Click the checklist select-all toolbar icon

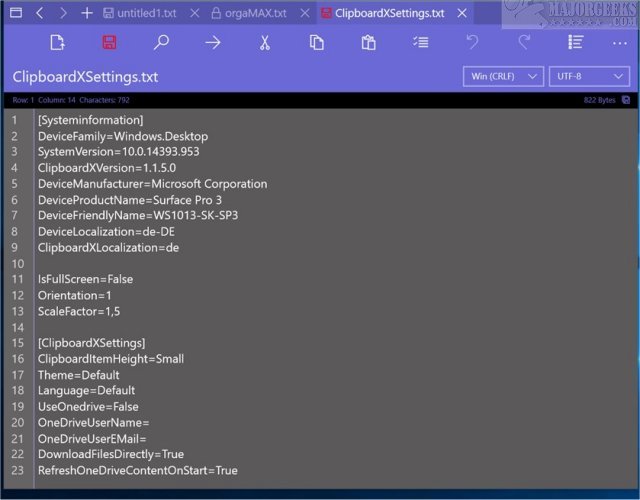[420, 42]
